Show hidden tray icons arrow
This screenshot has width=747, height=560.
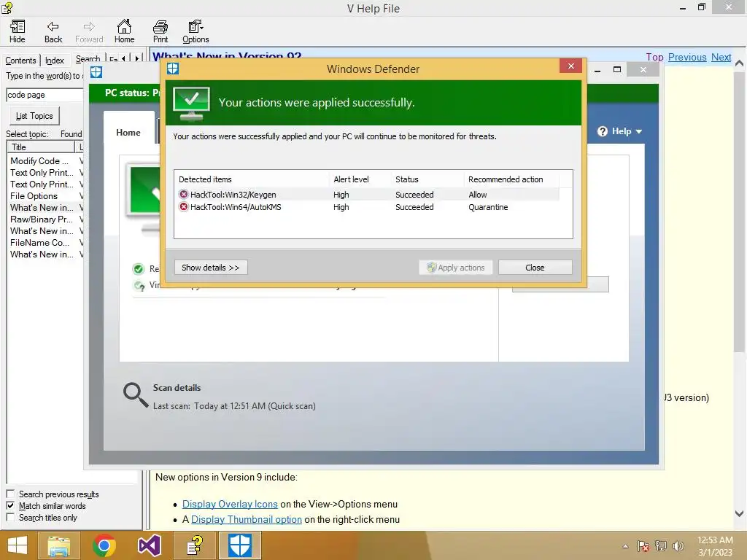point(625,546)
